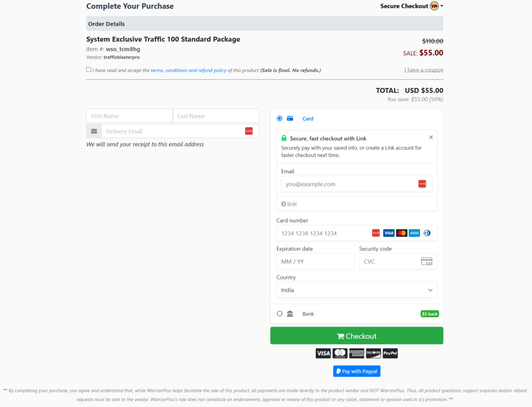Open the terms, conditions and refund policy link

click(188, 70)
